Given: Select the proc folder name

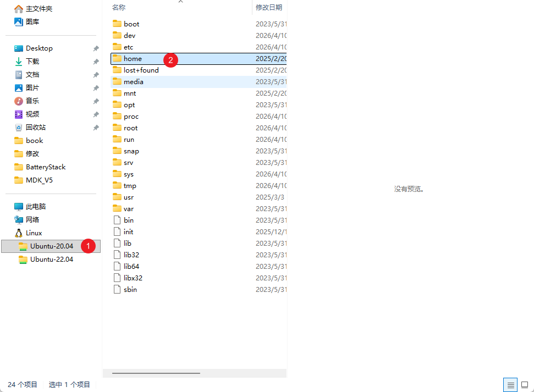Looking at the screenshot, I should (131, 117).
